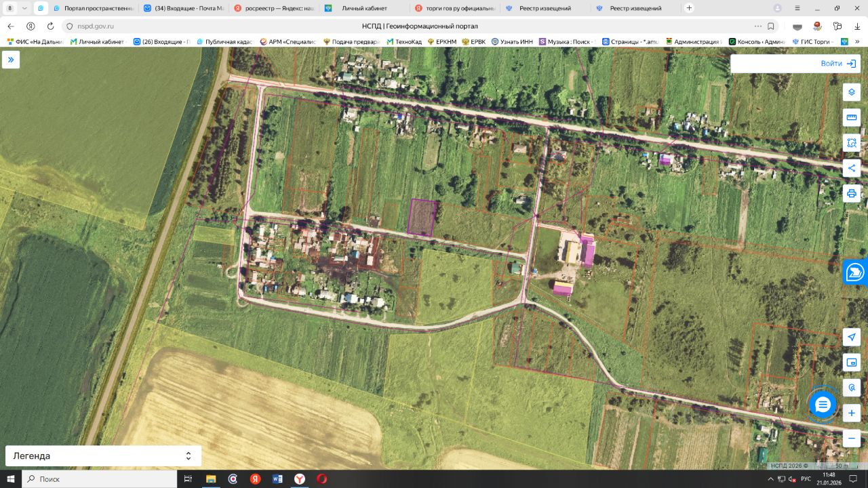Screen dimensions: 868x488
Task: Activate the area selection search tool
Action: pos(852,142)
